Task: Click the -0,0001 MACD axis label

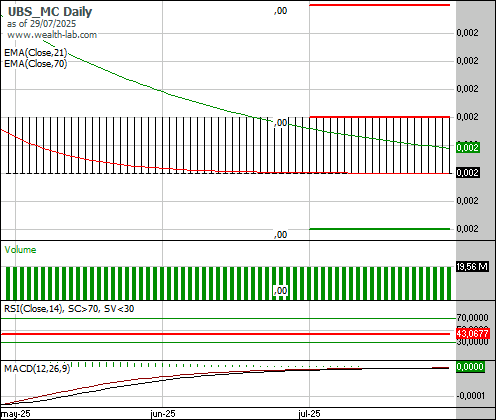Action: pyautogui.click(x=470, y=396)
